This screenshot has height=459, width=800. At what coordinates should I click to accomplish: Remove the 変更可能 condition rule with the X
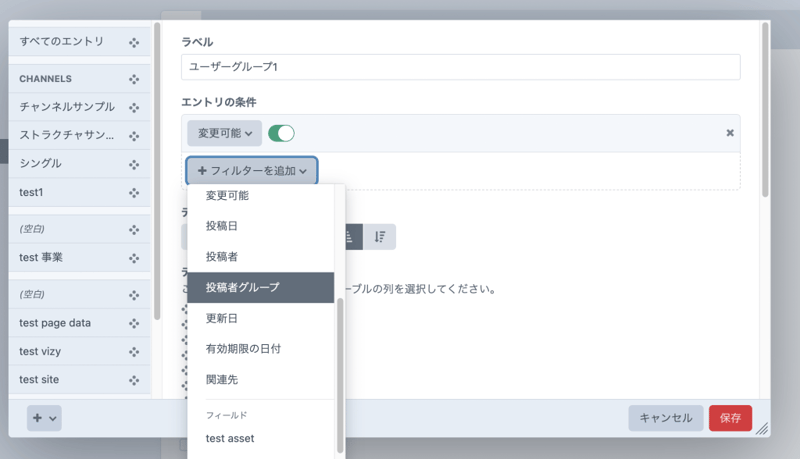729,133
